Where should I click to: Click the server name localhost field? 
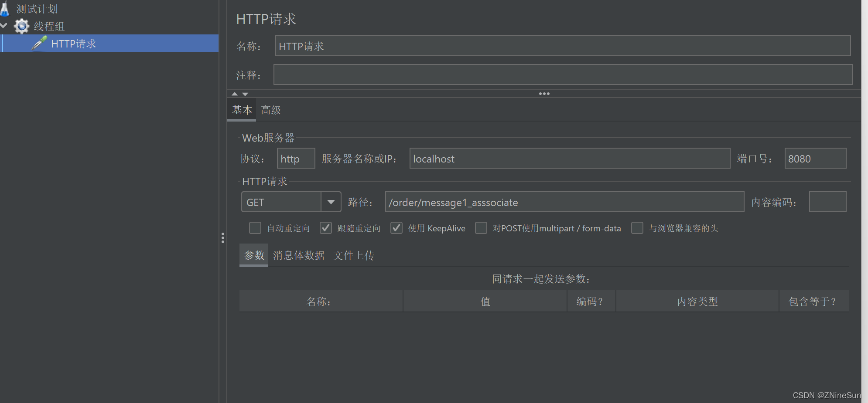[570, 158]
